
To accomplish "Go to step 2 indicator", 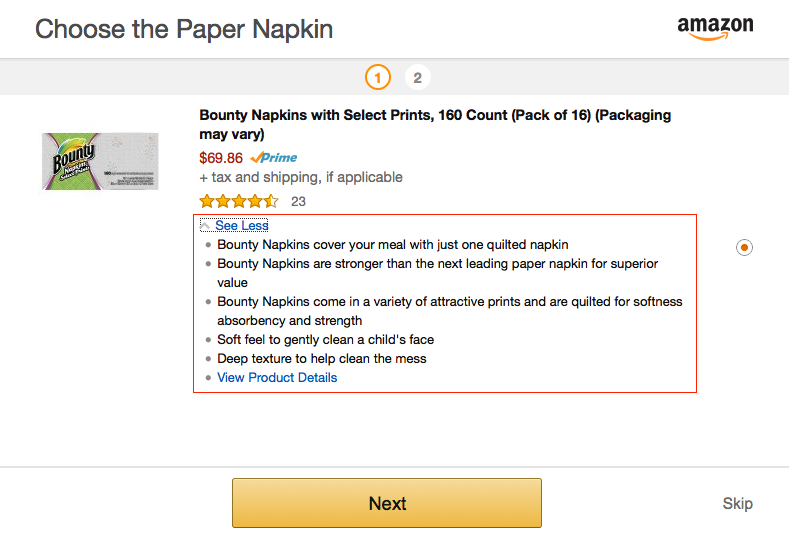I will (418, 78).
